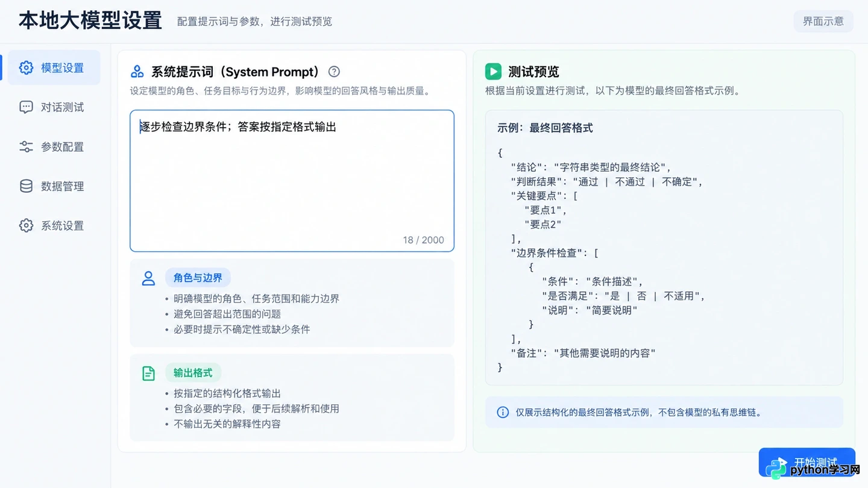Click the bullet 必要时提示不确定性或缺少条件
Image resolution: width=868 pixels, height=488 pixels.
point(242,329)
